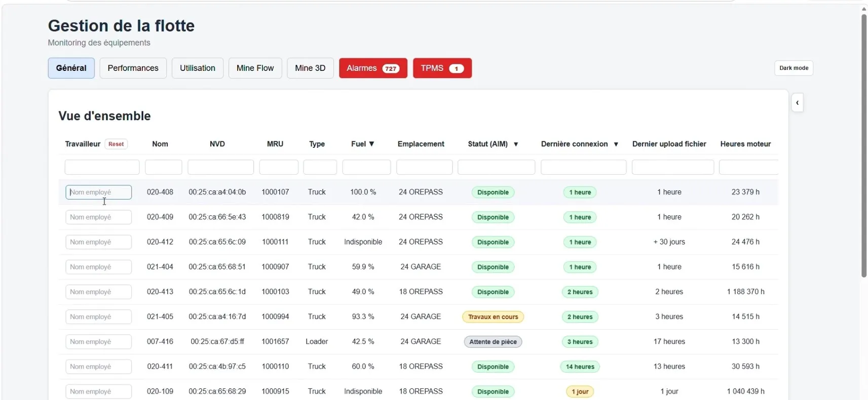Collapse the side panel with the chevron
The image size is (868, 400).
pyautogui.click(x=797, y=103)
